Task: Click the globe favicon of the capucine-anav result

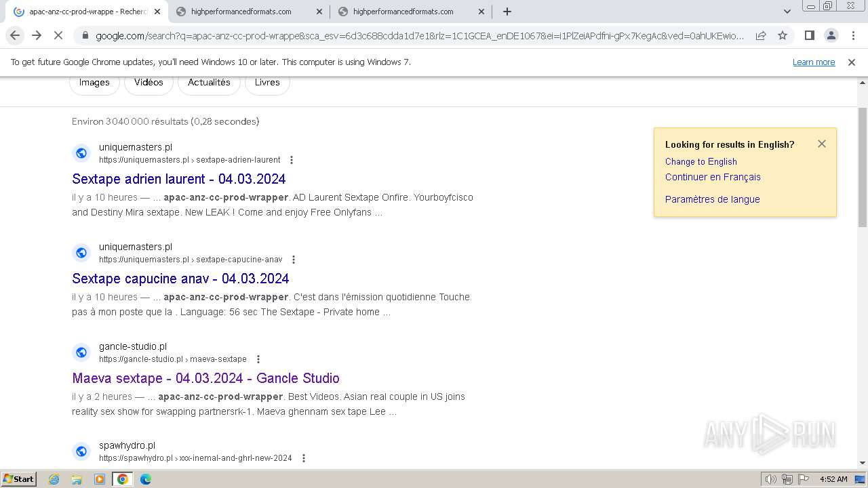Action: [x=81, y=253]
